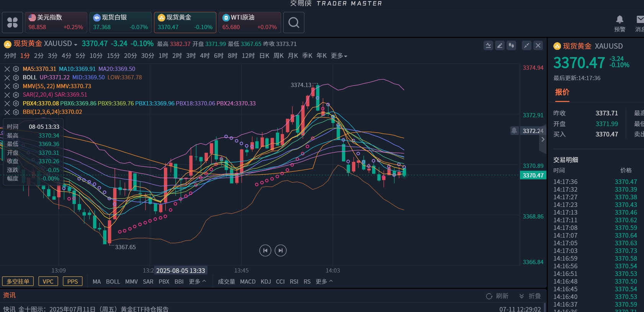This screenshot has width=644, height=312.
Task: Jump chart to next bar button
Action: point(281,250)
